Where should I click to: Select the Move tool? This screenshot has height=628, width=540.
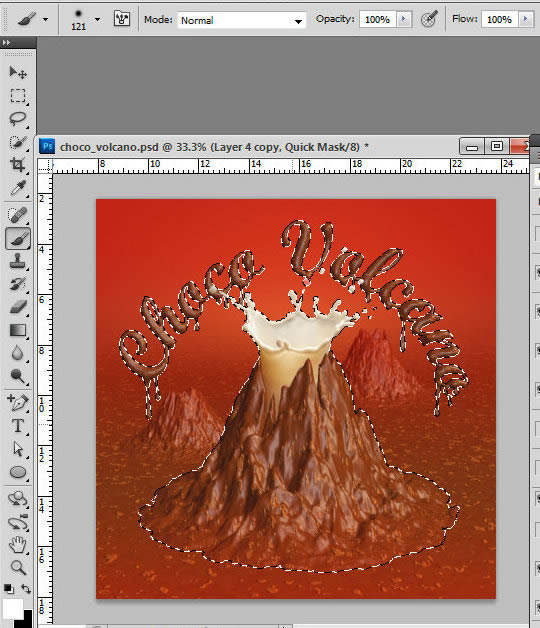[x=18, y=72]
